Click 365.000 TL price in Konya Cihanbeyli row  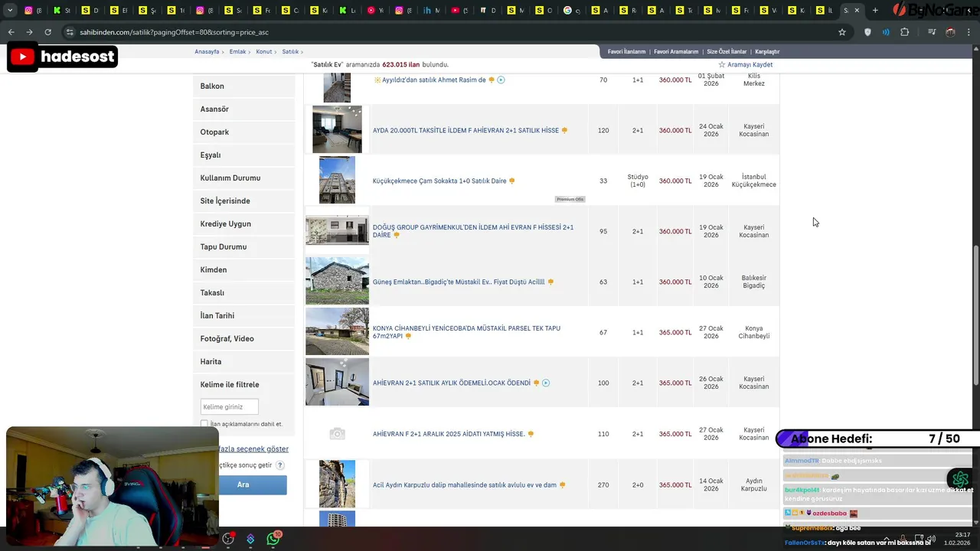pyautogui.click(x=675, y=333)
